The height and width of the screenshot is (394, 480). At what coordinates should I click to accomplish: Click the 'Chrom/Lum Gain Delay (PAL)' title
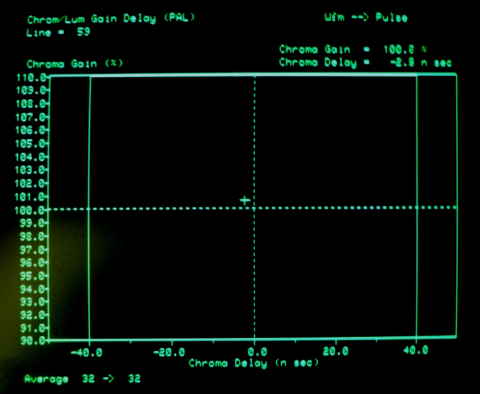coord(111,19)
